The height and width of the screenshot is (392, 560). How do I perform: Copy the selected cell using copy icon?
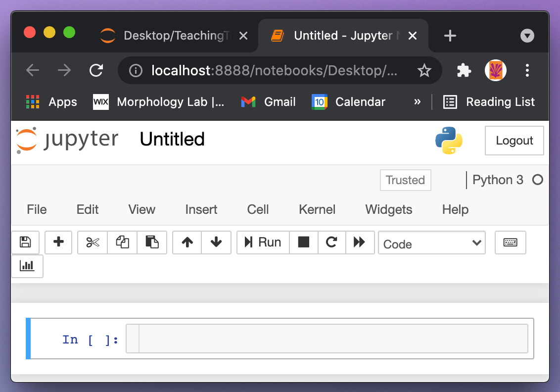[122, 243]
